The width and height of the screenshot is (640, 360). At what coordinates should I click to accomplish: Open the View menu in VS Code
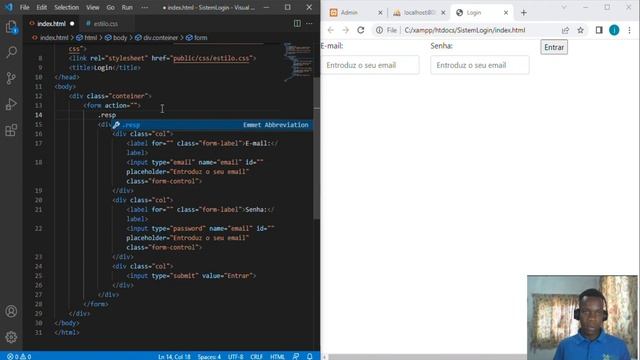tap(93, 7)
